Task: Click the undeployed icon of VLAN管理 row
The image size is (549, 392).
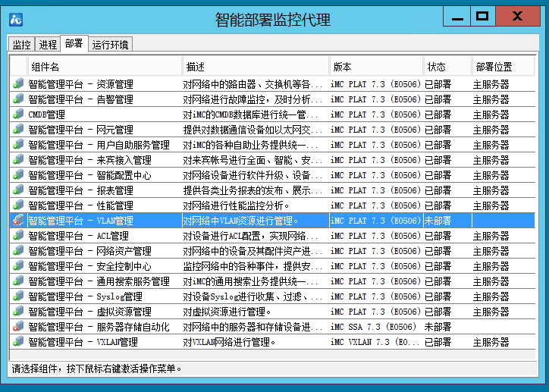Action: [x=18, y=221]
